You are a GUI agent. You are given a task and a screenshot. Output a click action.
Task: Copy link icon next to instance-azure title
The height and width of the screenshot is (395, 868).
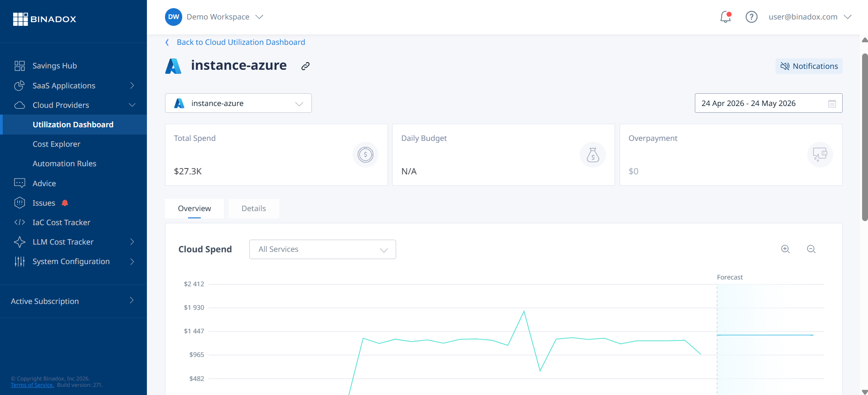click(305, 66)
